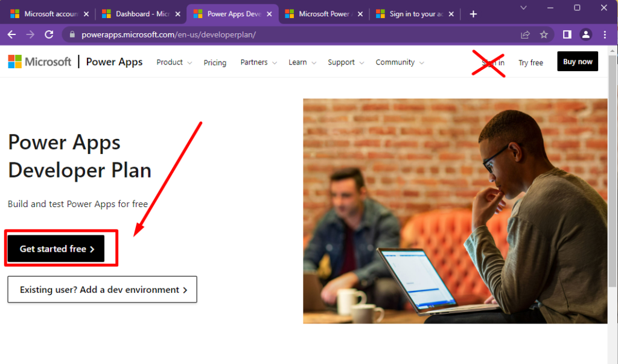618x364 pixels.
Task: Maximize the browser window
Action: point(577,8)
